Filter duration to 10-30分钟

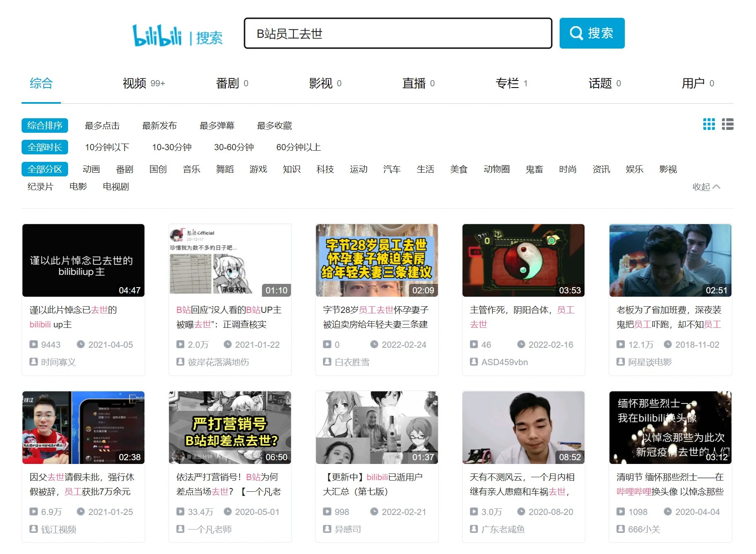172,147
